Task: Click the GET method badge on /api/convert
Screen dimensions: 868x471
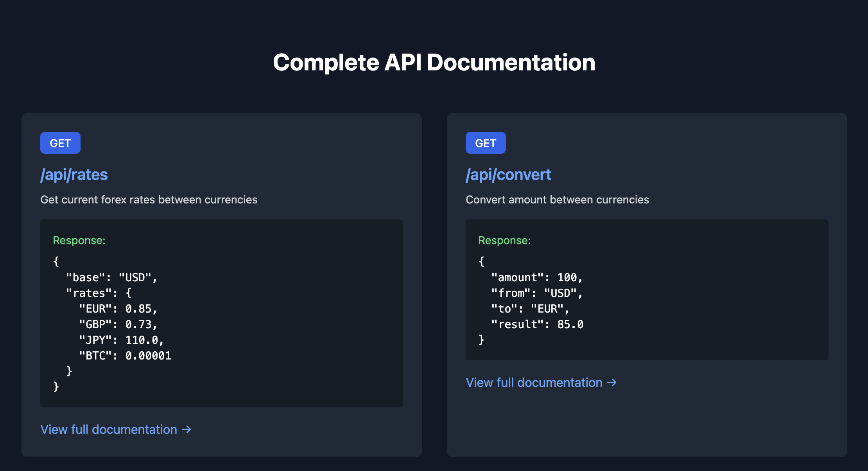Action: tap(486, 143)
